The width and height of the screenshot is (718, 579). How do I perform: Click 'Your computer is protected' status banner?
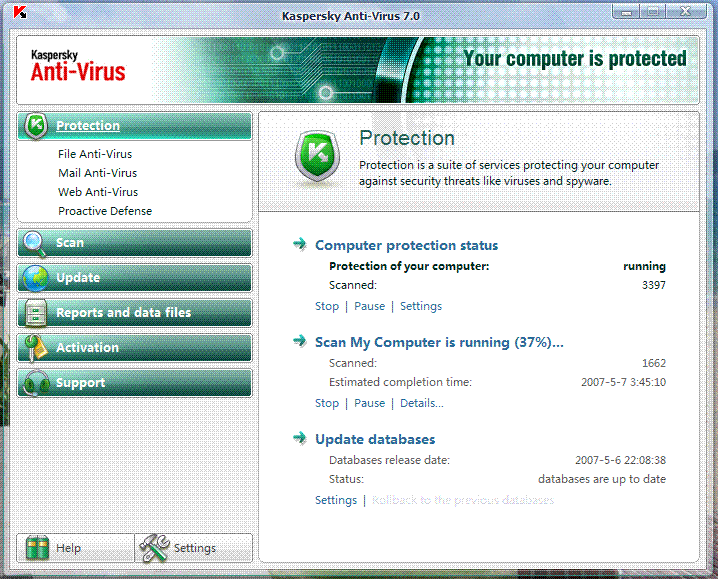[x=575, y=59]
